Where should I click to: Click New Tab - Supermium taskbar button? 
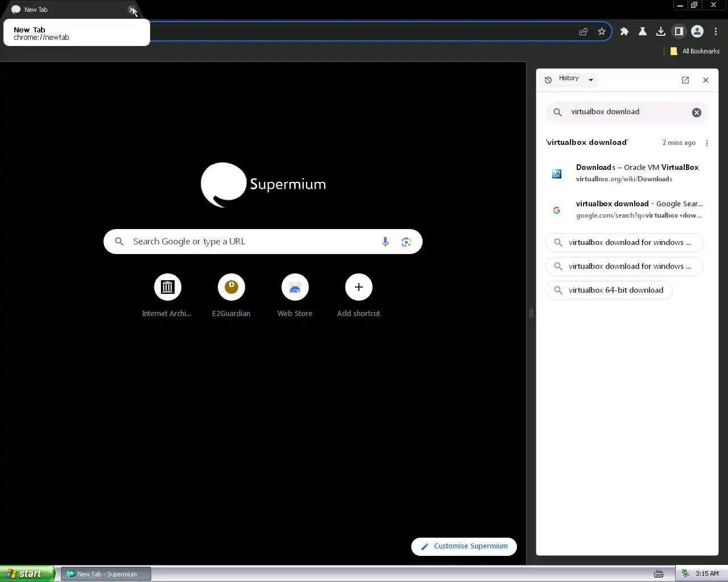click(x=106, y=574)
